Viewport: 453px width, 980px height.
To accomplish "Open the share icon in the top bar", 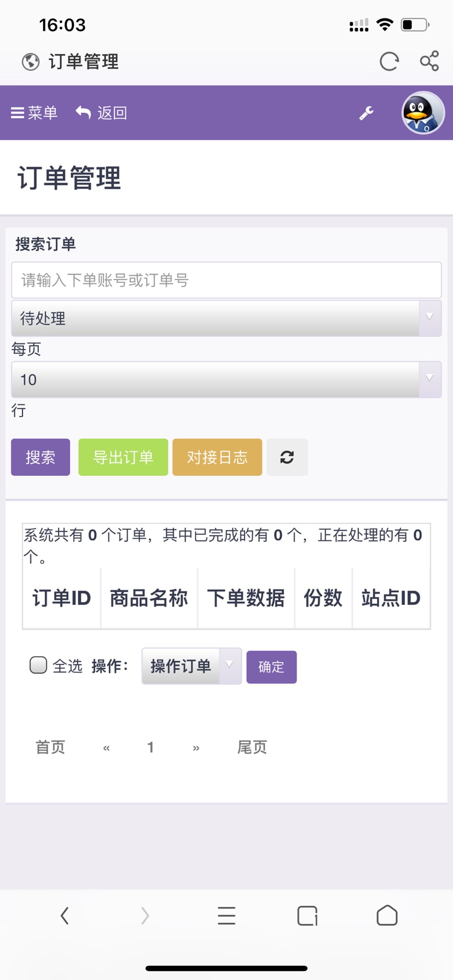I will pos(429,61).
